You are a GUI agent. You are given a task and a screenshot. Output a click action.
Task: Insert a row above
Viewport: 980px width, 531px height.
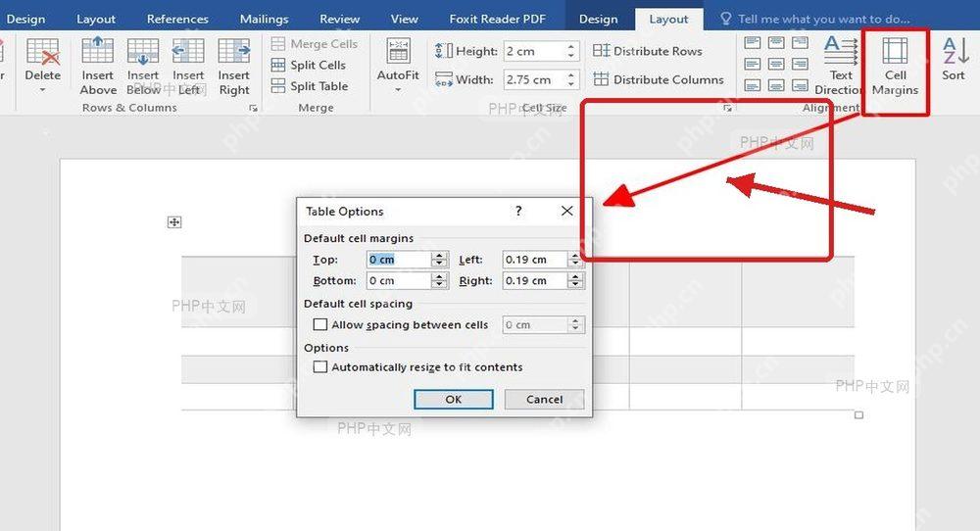tap(97, 66)
